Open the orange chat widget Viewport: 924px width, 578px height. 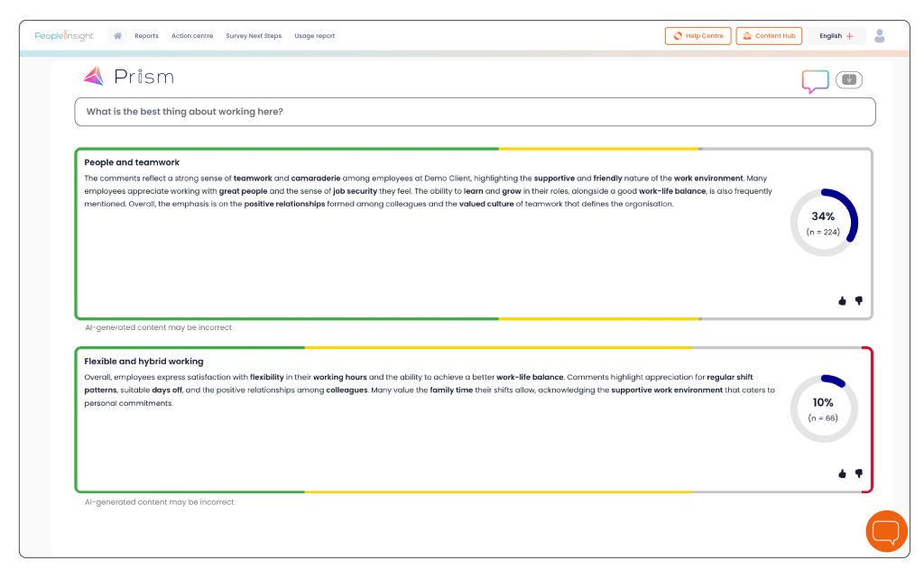click(886, 531)
